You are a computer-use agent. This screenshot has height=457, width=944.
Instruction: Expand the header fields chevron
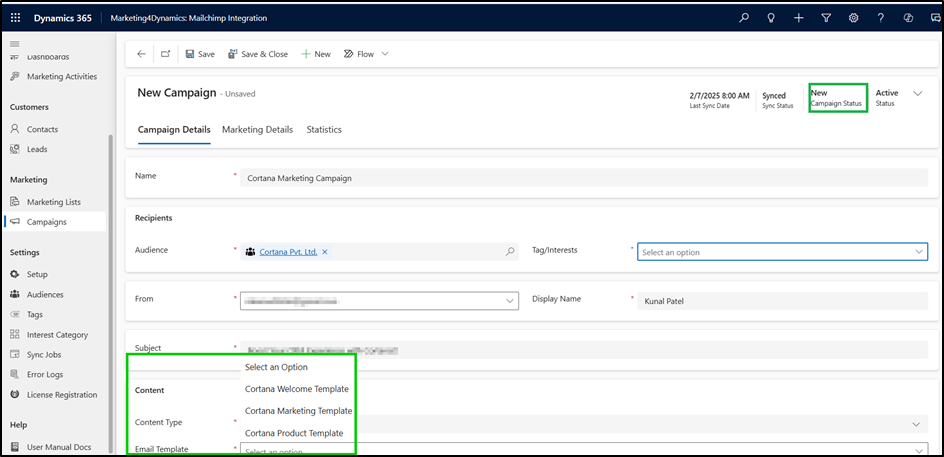(918, 93)
